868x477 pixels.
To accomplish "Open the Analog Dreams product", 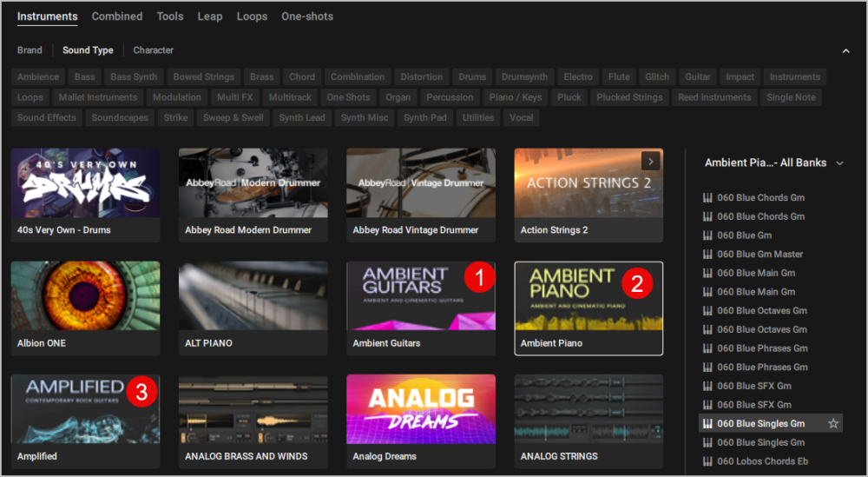I will [421, 421].
